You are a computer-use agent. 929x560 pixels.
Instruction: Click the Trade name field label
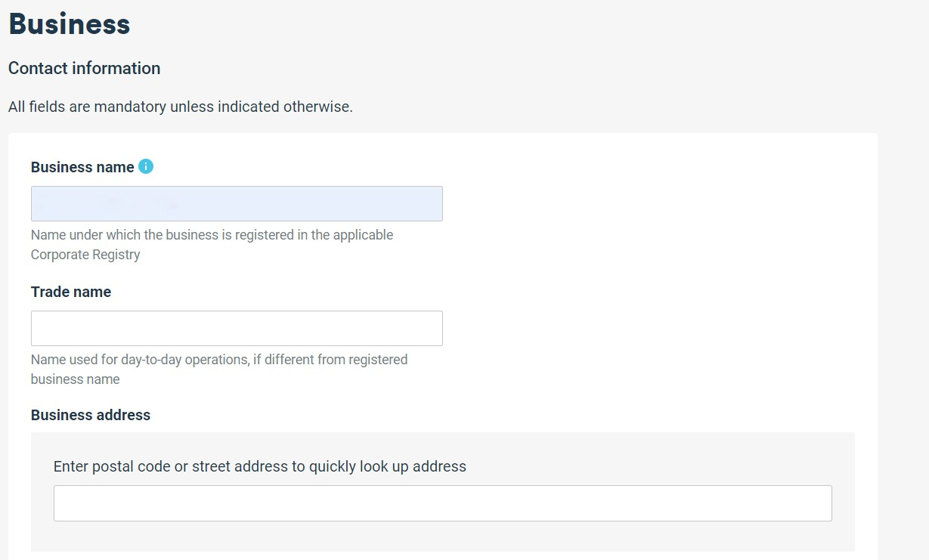[71, 292]
